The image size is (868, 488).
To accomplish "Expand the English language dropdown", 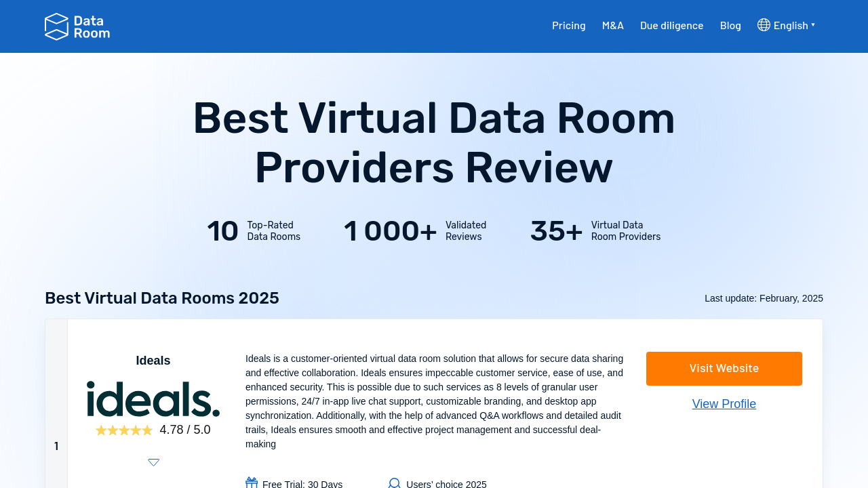I will pos(794,26).
